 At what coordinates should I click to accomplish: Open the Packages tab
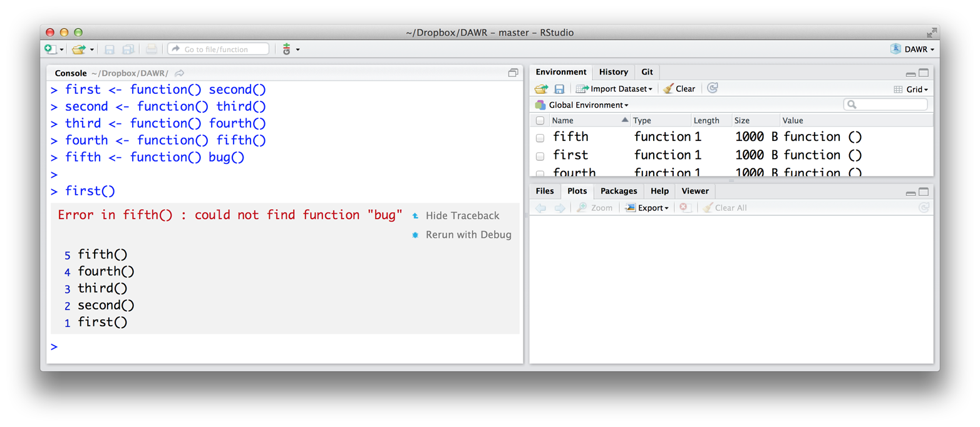(x=619, y=191)
